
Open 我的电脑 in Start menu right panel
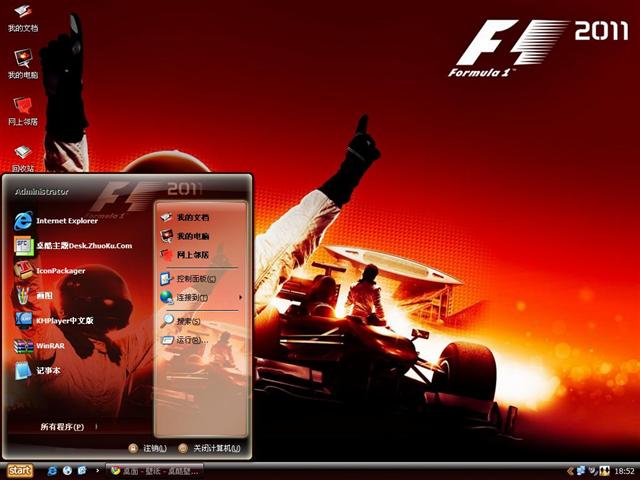(184, 236)
